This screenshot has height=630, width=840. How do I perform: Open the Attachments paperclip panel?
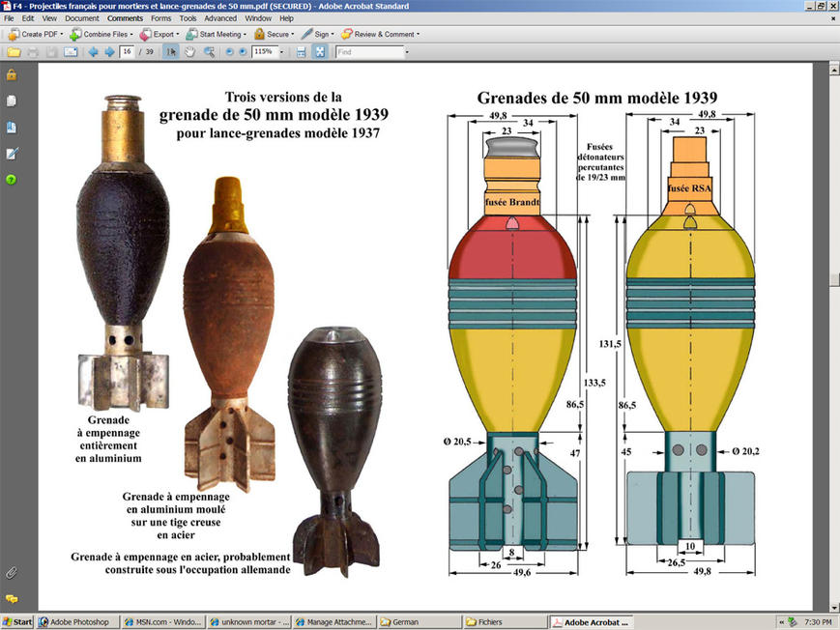12,572
